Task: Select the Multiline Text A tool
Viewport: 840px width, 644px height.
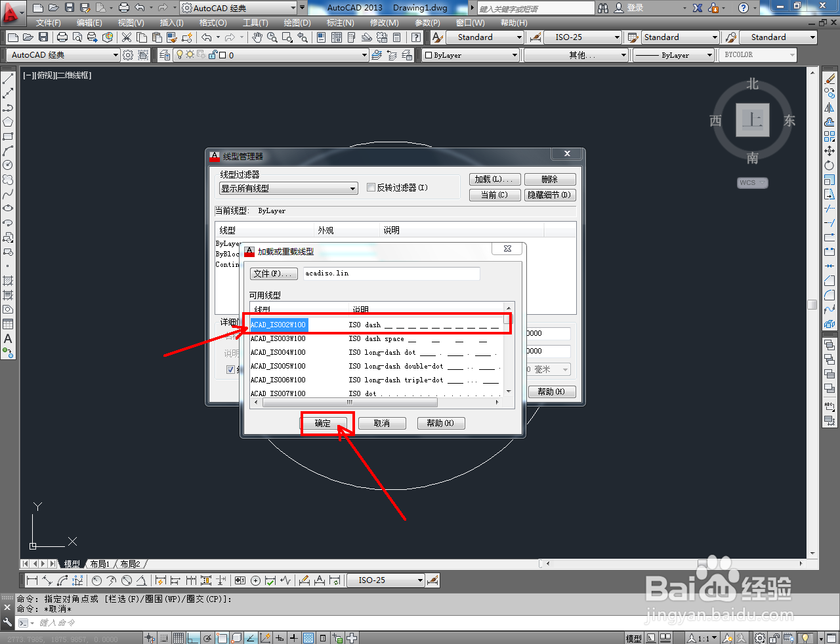Action: click(x=8, y=338)
